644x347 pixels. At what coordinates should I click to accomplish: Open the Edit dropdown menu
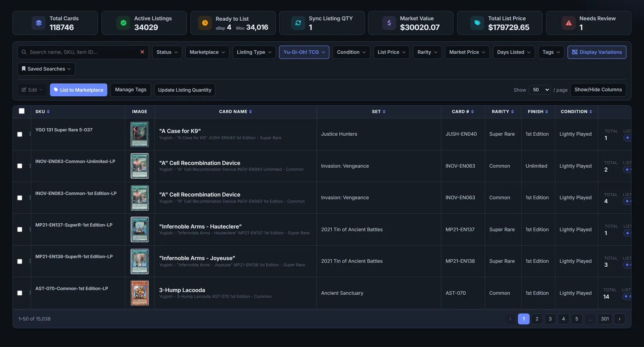point(32,90)
